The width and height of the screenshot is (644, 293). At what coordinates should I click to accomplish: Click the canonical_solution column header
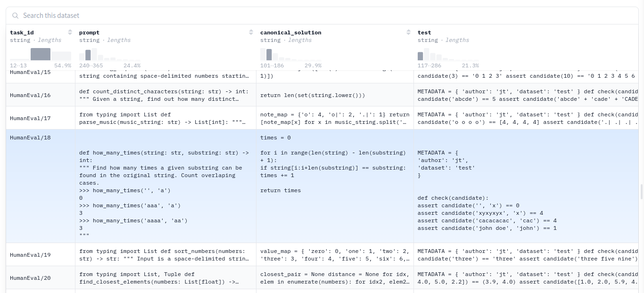290,33
